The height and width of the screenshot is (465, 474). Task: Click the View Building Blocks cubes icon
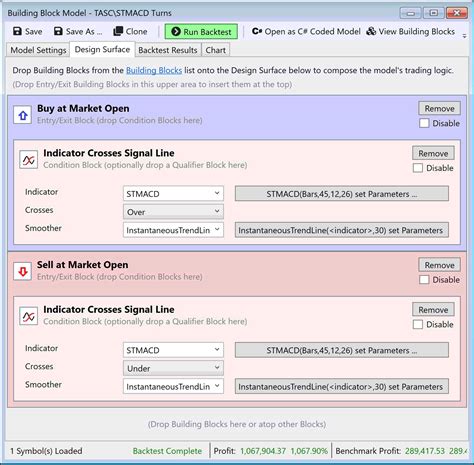coord(371,31)
